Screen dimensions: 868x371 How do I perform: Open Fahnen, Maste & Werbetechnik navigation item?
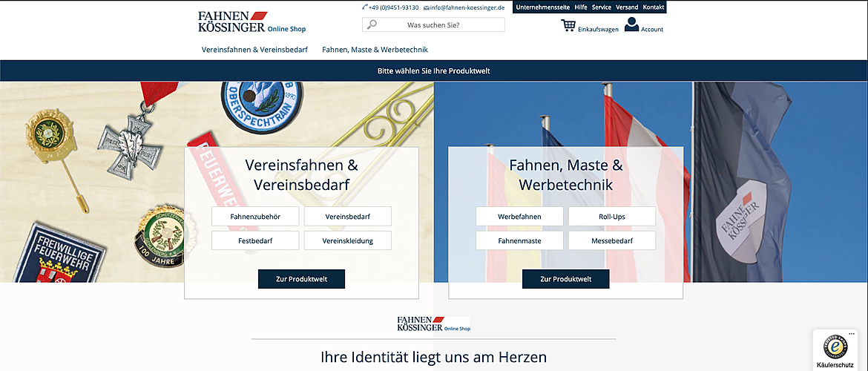(375, 49)
